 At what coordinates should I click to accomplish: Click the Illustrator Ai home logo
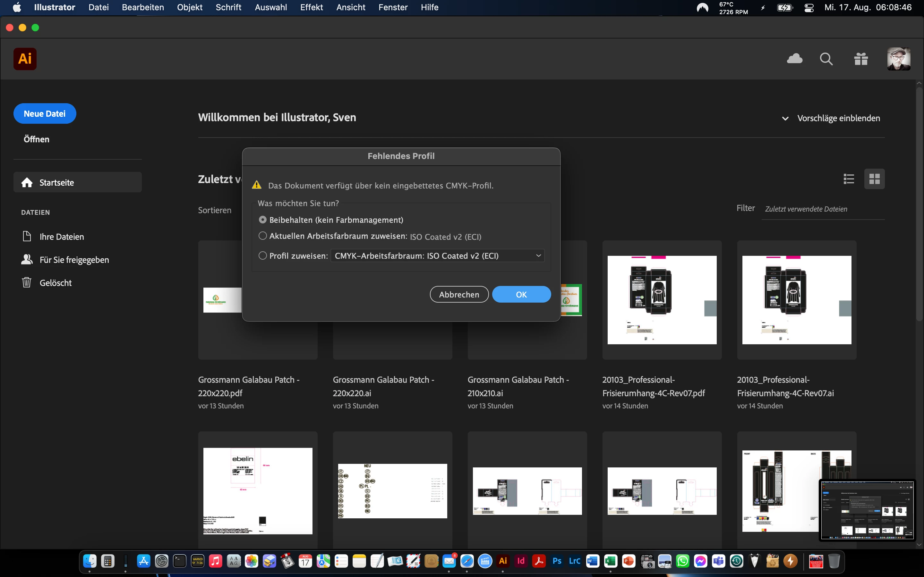coord(25,59)
